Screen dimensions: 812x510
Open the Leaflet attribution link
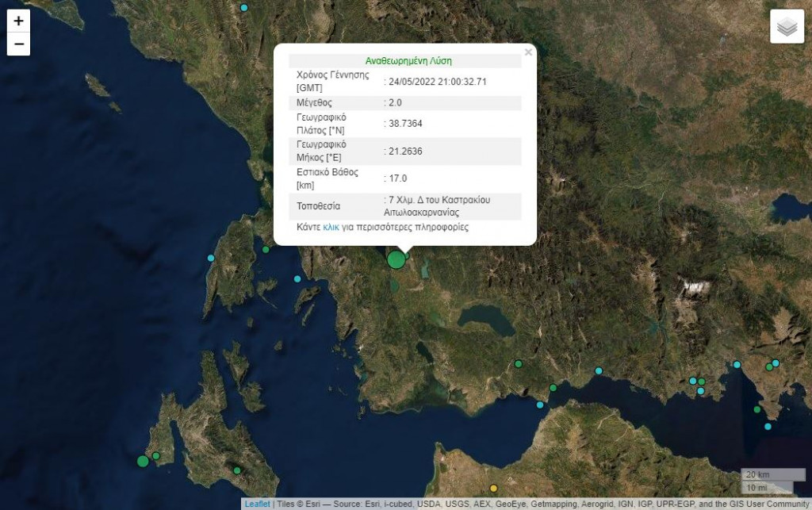click(x=256, y=504)
